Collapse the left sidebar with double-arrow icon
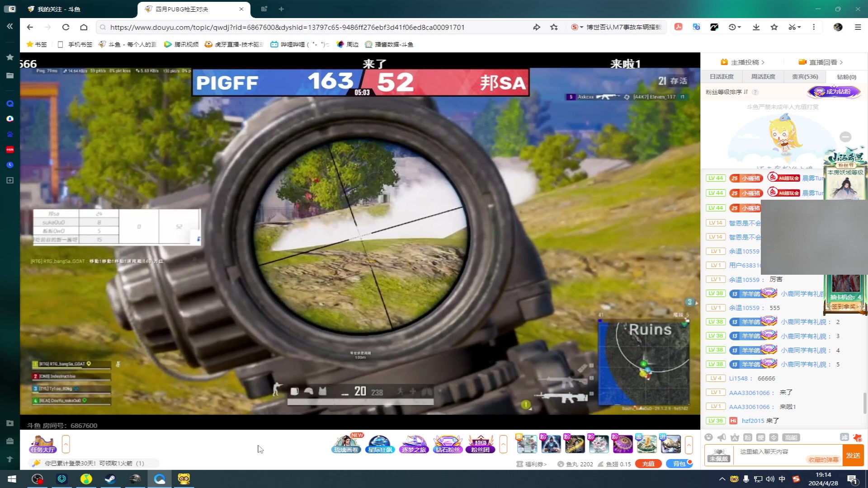Image resolution: width=868 pixels, height=488 pixels. (x=9, y=26)
